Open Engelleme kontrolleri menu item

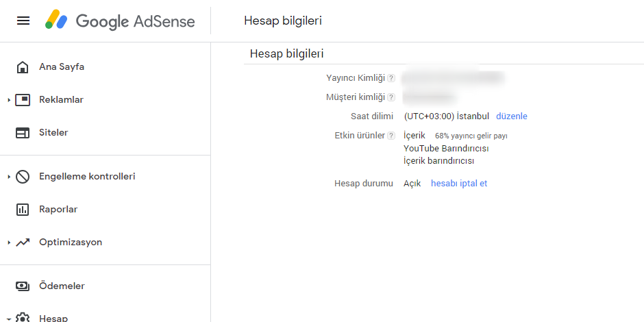pos(87,177)
